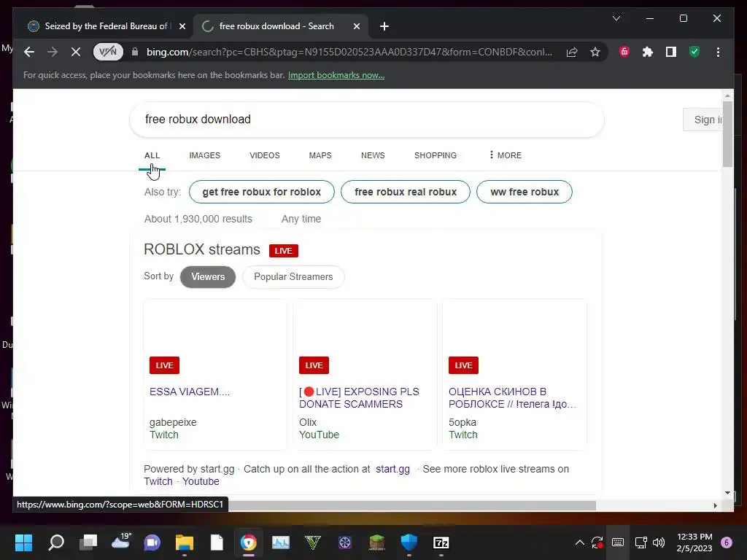Screen dimensions: 747x560
Task: Open the Chat app on the taskbar
Action: pyautogui.click(x=152, y=542)
